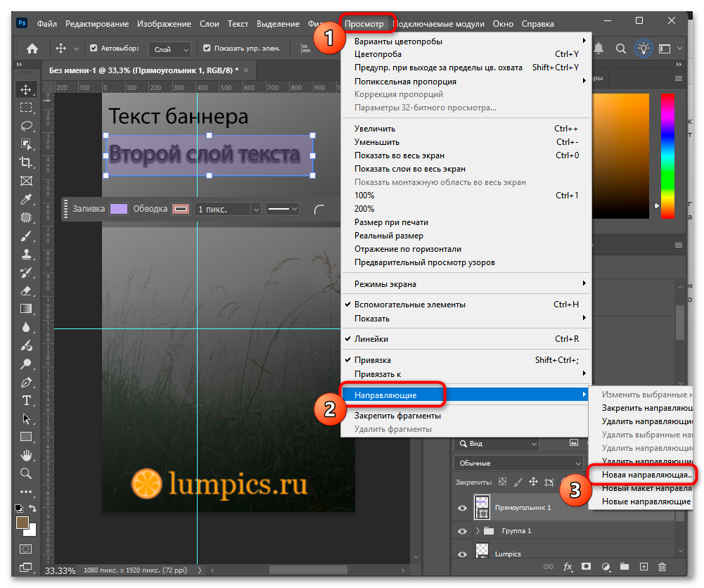Open the Просмотр menu

[x=364, y=24]
